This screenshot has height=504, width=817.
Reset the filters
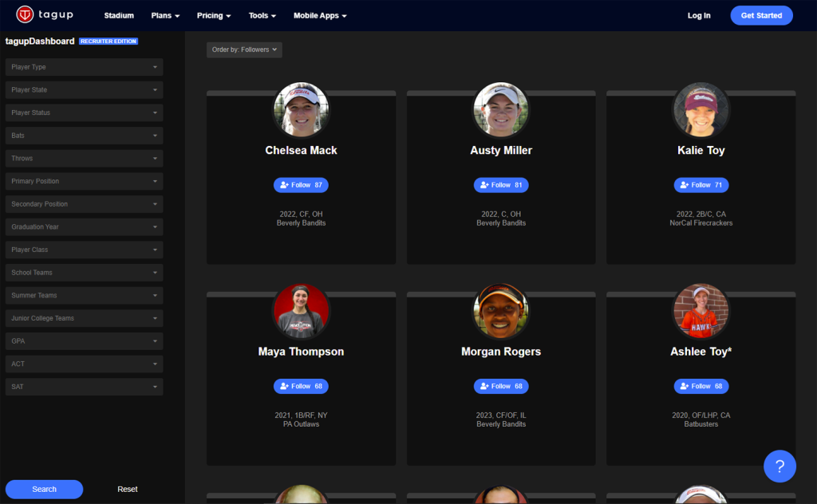coord(128,489)
